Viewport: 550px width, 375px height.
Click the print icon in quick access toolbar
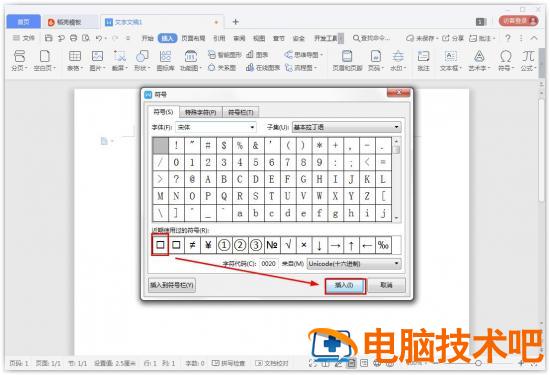(73, 38)
